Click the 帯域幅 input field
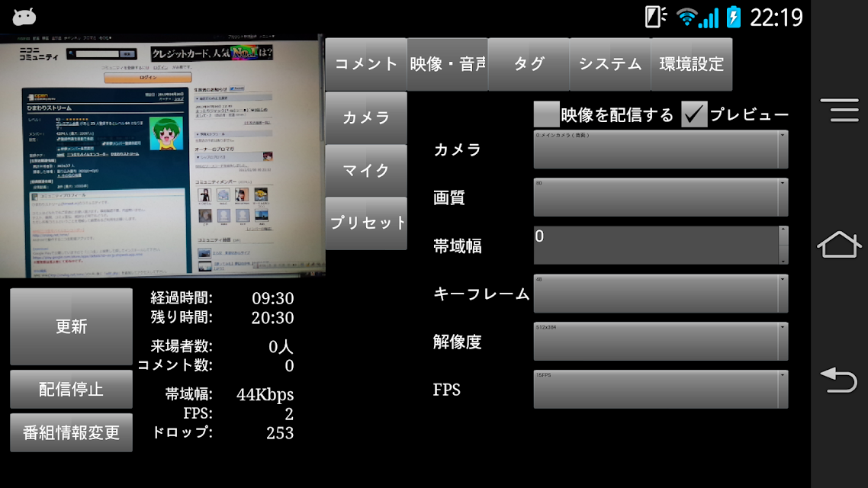868x488 pixels. [661, 245]
